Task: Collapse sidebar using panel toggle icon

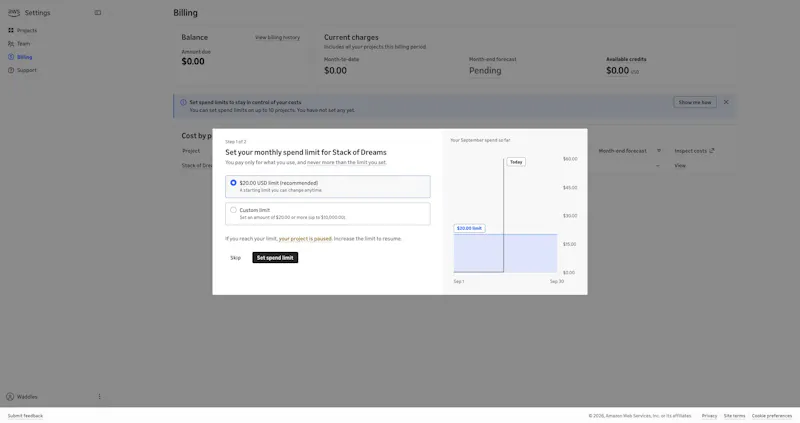Action: (x=97, y=13)
